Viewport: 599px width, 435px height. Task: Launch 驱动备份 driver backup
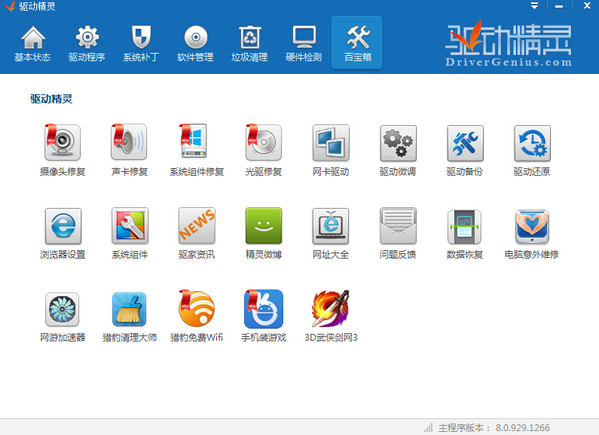[x=465, y=143]
